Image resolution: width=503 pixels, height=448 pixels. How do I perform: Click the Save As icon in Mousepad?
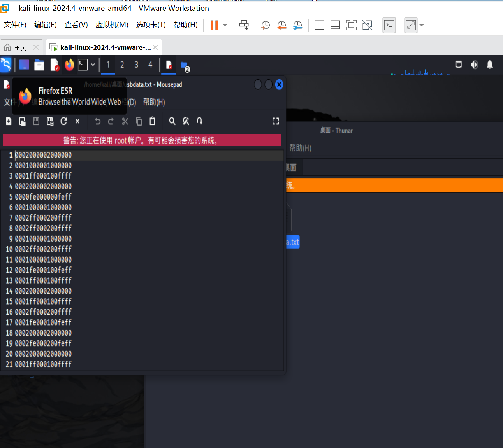[x=50, y=121]
